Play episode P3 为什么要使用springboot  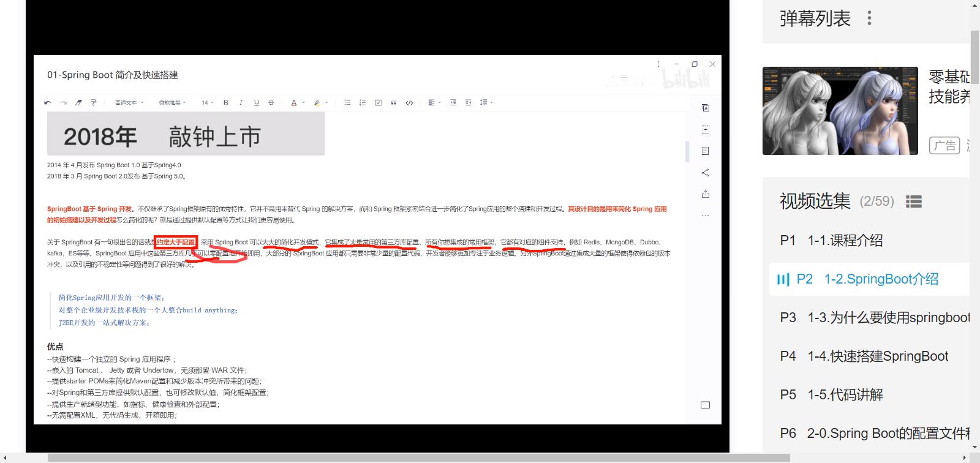[870, 318]
